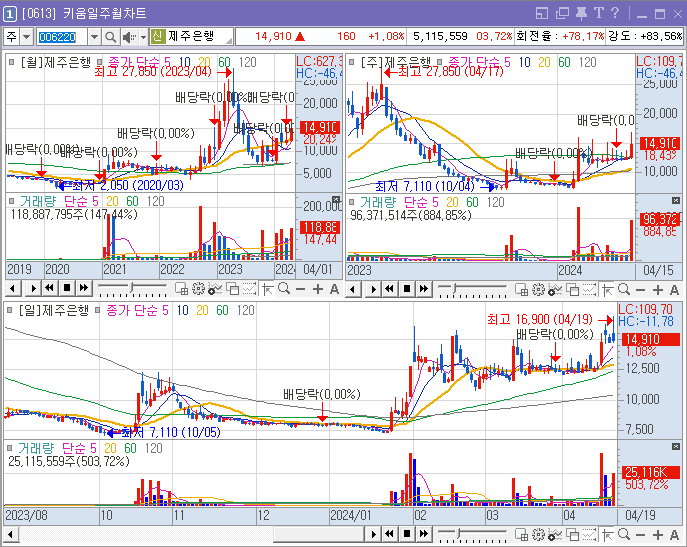Stop playback in the weekly chart toolbar
Image resolution: width=687 pixels, height=547 pixels.
click(407, 289)
